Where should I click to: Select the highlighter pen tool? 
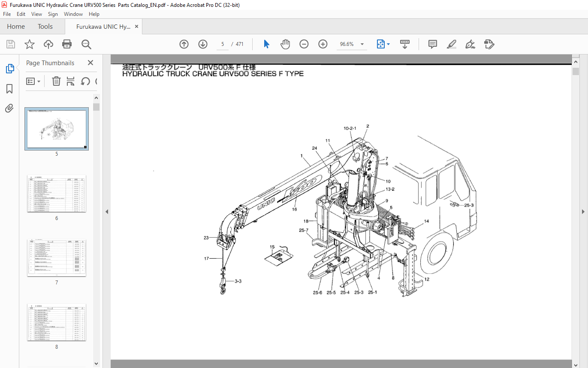tap(451, 44)
